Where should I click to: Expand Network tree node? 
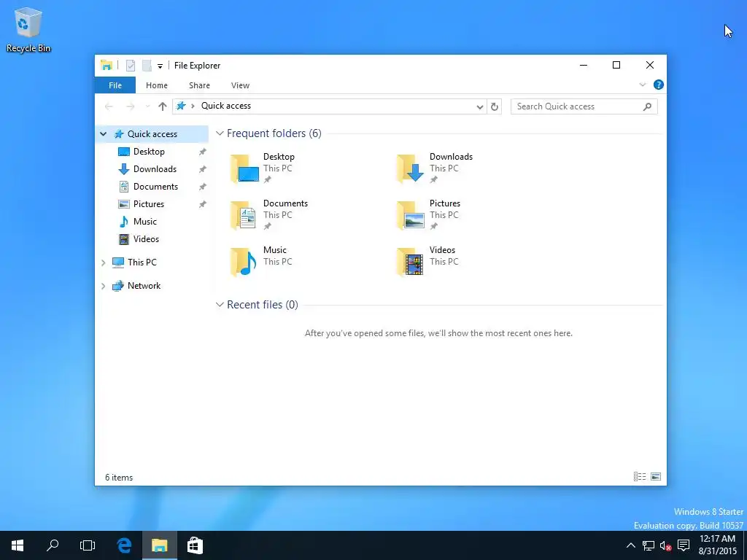click(x=103, y=286)
